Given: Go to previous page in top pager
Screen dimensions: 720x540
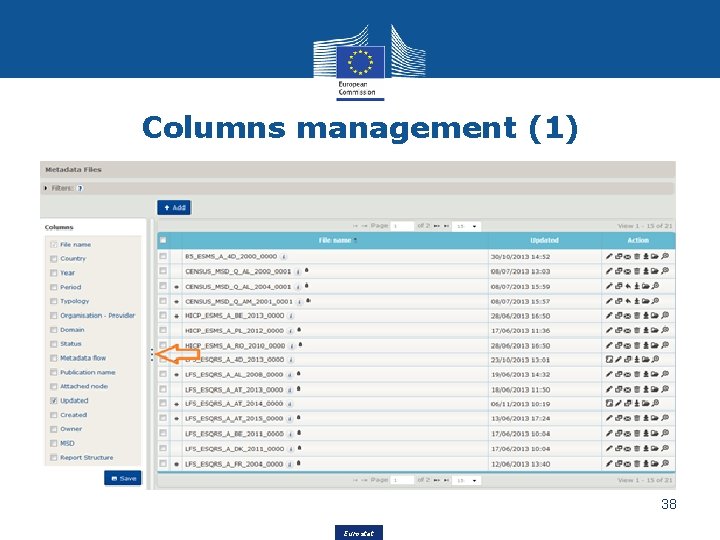Looking at the screenshot, I should [x=364, y=226].
